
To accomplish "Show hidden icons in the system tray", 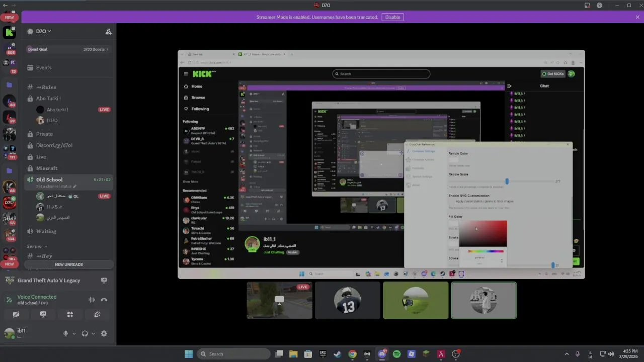I will click(x=567, y=354).
